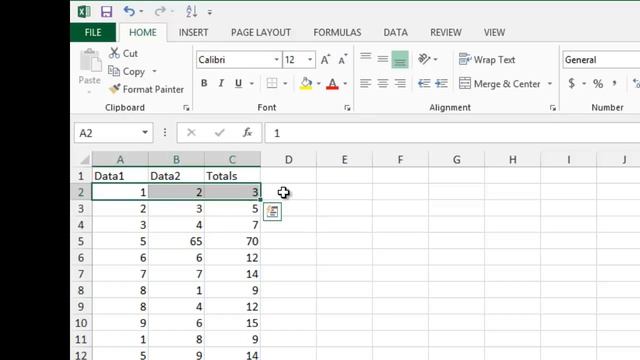This screenshot has width=640, height=360.
Task: Click Accounting dollar format icon
Action: point(571,83)
